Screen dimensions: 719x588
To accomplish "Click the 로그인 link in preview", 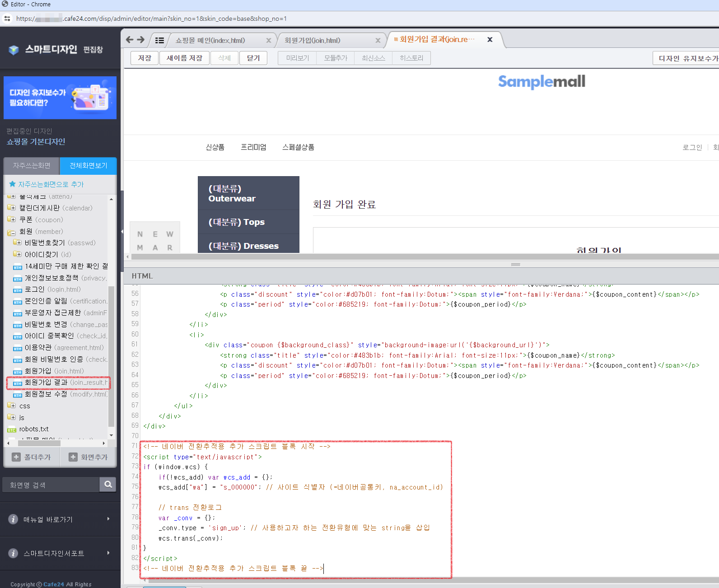I will pos(692,147).
